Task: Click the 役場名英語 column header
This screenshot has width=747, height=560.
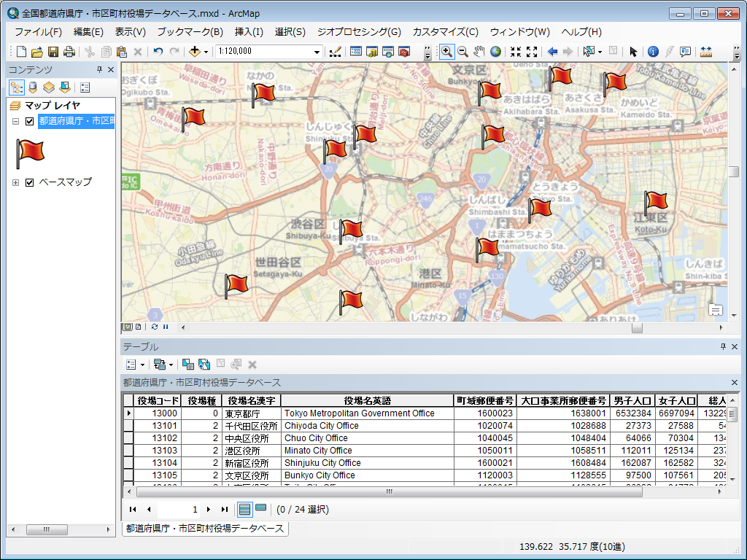Action: tap(368, 400)
